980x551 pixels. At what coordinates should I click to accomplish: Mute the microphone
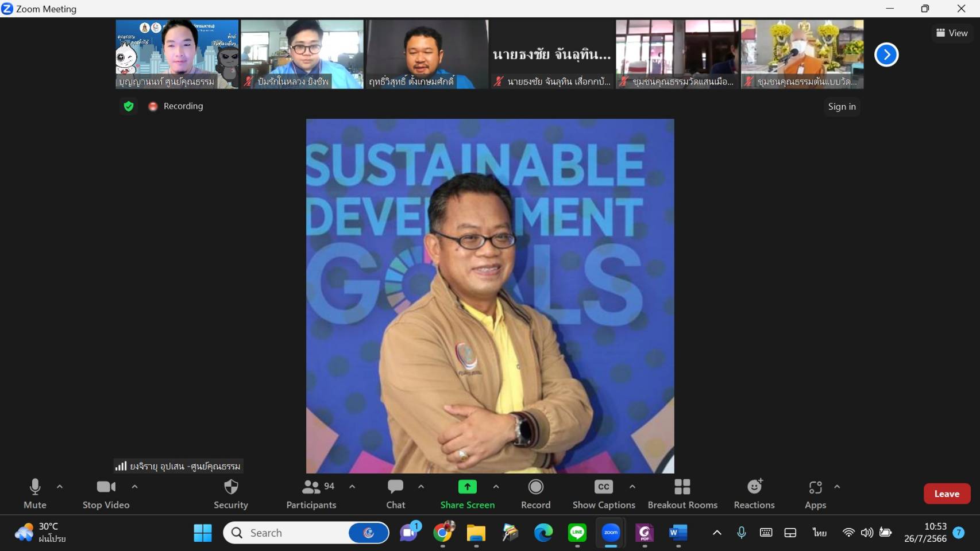35,494
